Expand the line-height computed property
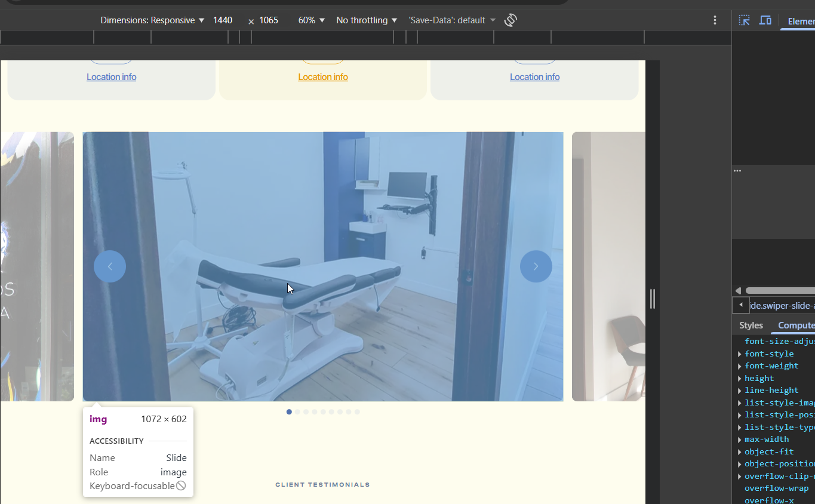 point(740,391)
